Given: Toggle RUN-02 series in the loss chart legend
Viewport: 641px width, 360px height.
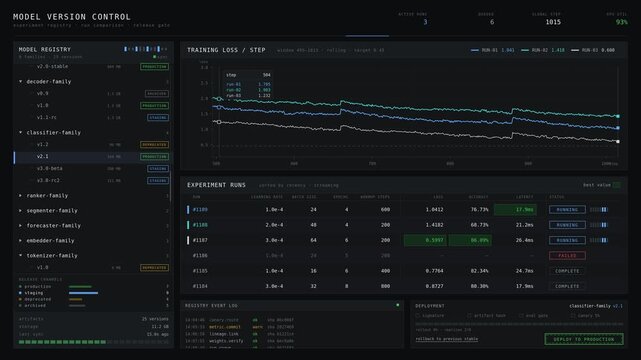Looking at the screenshot, I should (x=543, y=50).
